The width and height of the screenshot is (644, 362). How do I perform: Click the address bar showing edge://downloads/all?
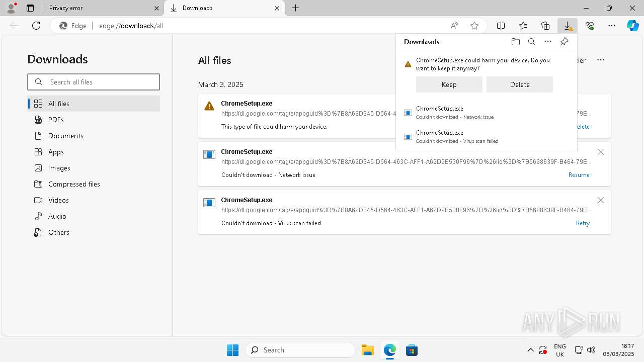pyautogui.click(x=269, y=26)
